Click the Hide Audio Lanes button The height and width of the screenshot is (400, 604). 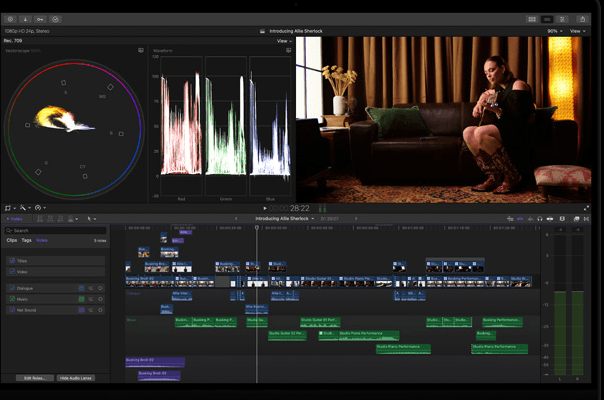click(76, 378)
